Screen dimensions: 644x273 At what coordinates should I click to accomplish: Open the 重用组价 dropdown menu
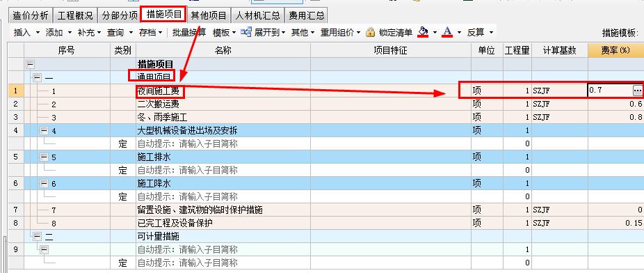click(x=341, y=33)
